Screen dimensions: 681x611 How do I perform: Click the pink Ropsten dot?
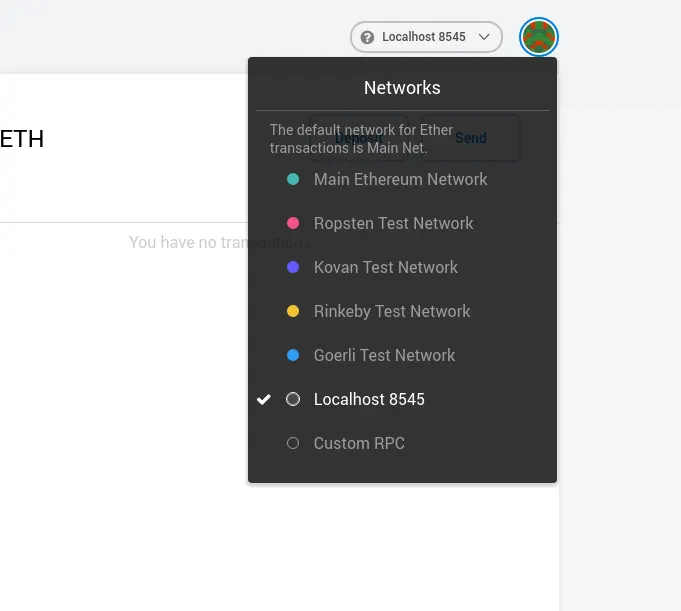tap(293, 223)
